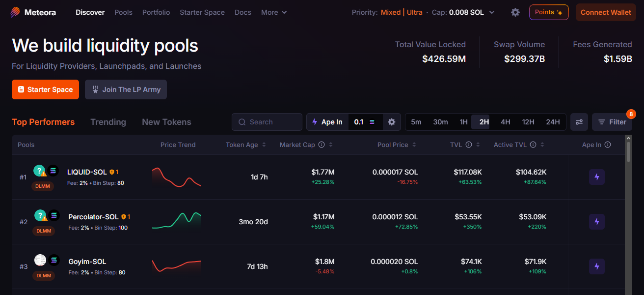This screenshot has height=295, width=644.
Task: Sort pools by Token Age
Action: (x=245, y=145)
